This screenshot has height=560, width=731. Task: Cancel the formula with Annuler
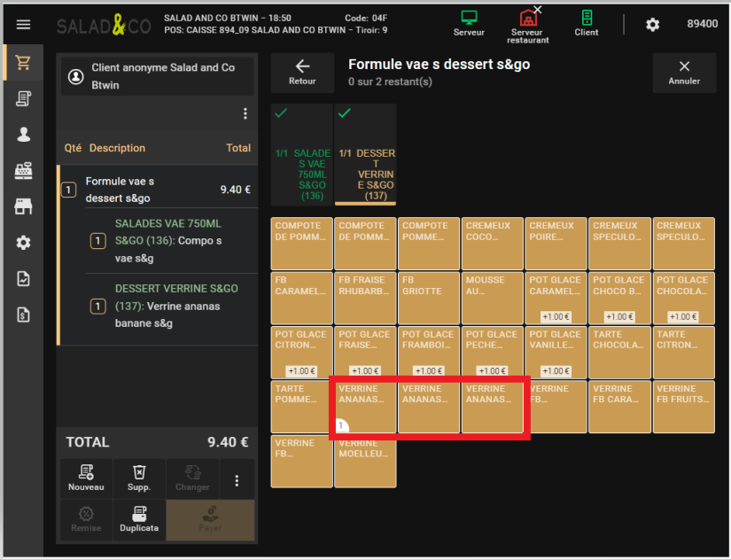point(684,73)
